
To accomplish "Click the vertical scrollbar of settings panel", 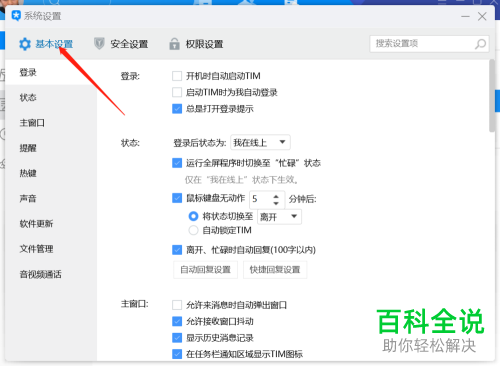I will (492, 96).
